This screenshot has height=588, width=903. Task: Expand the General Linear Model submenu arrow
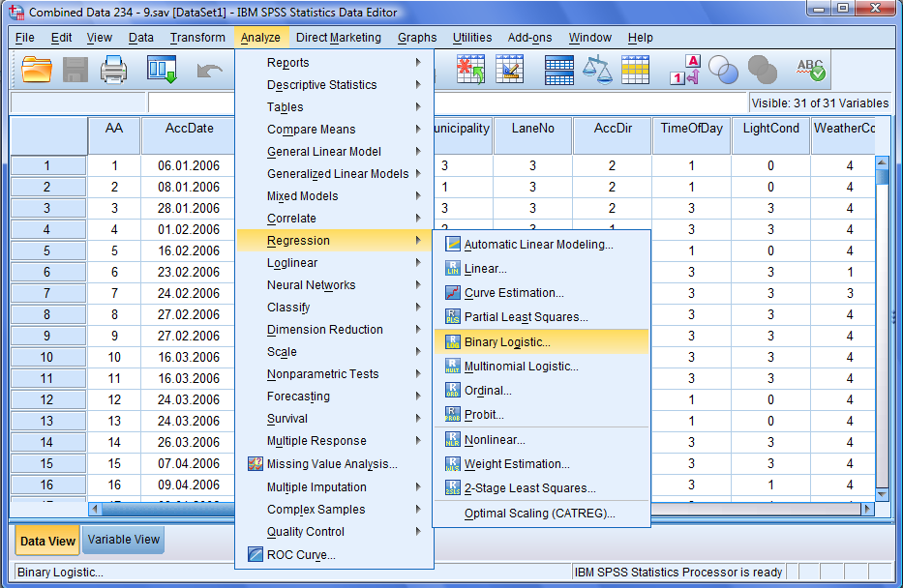[419, 151]
